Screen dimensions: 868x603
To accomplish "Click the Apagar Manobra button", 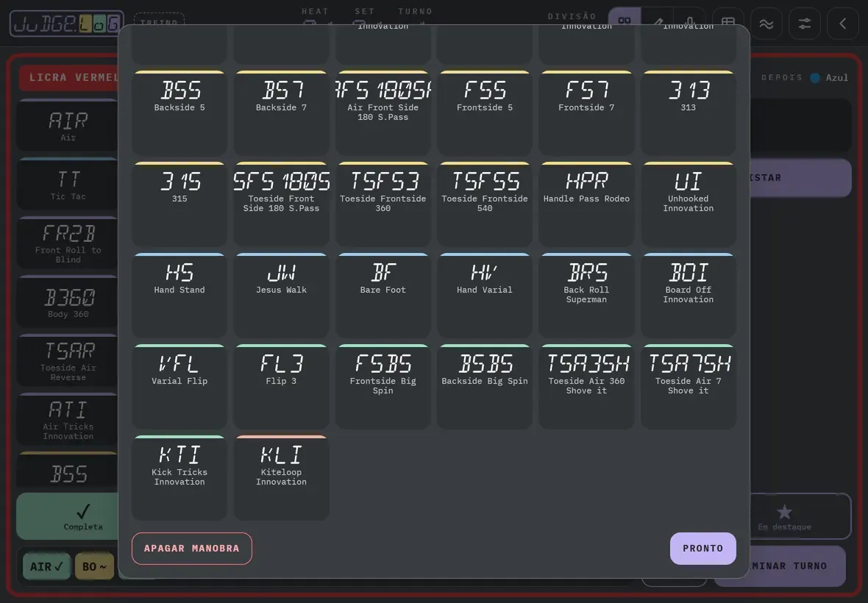I will (191, 549).
